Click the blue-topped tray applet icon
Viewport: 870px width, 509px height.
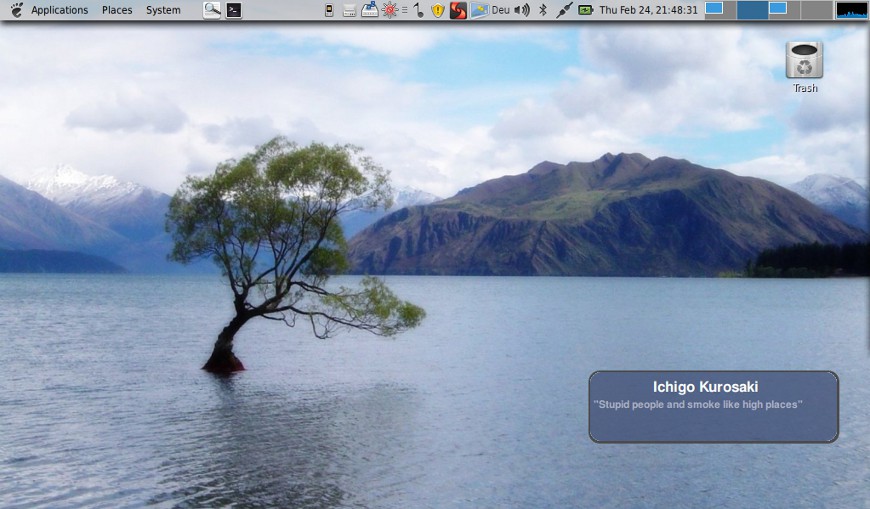[370, 10]
